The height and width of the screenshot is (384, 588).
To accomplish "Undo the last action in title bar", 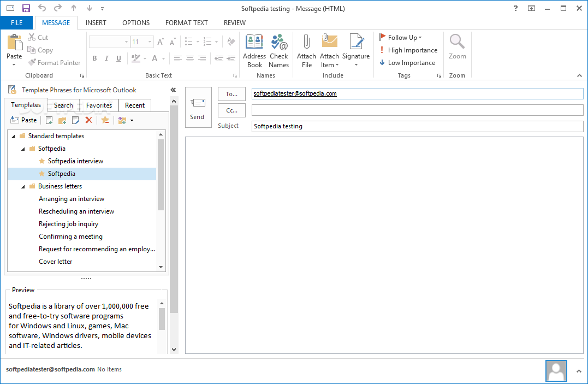I will [42, 8].
